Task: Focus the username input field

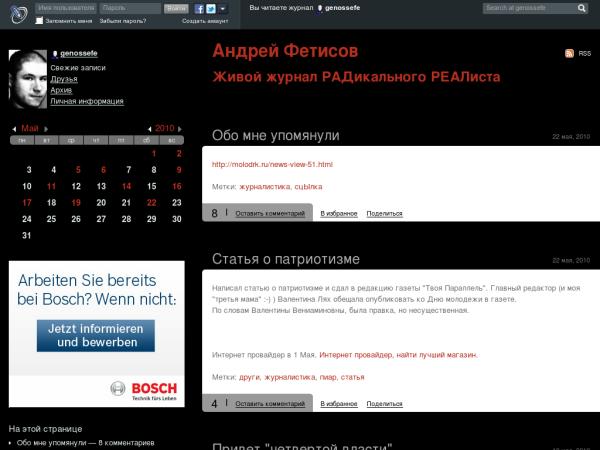Action: (66, 8)
